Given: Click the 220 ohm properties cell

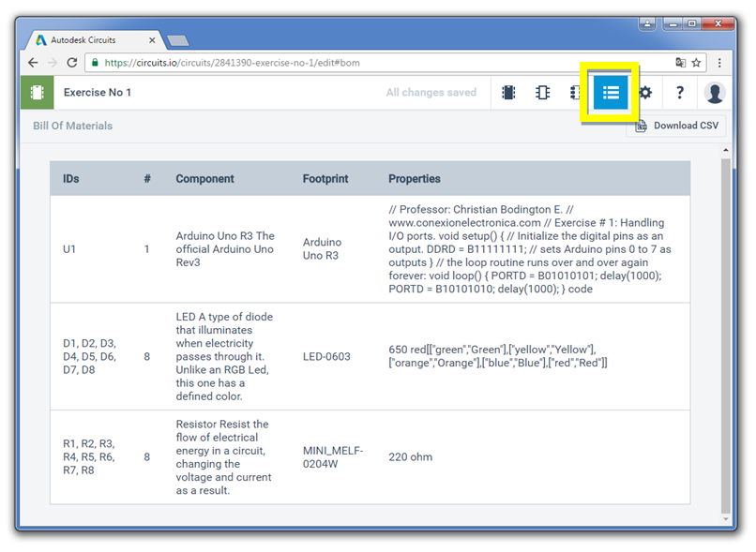Looking at the screenshot, I should (x=410, y=456).
